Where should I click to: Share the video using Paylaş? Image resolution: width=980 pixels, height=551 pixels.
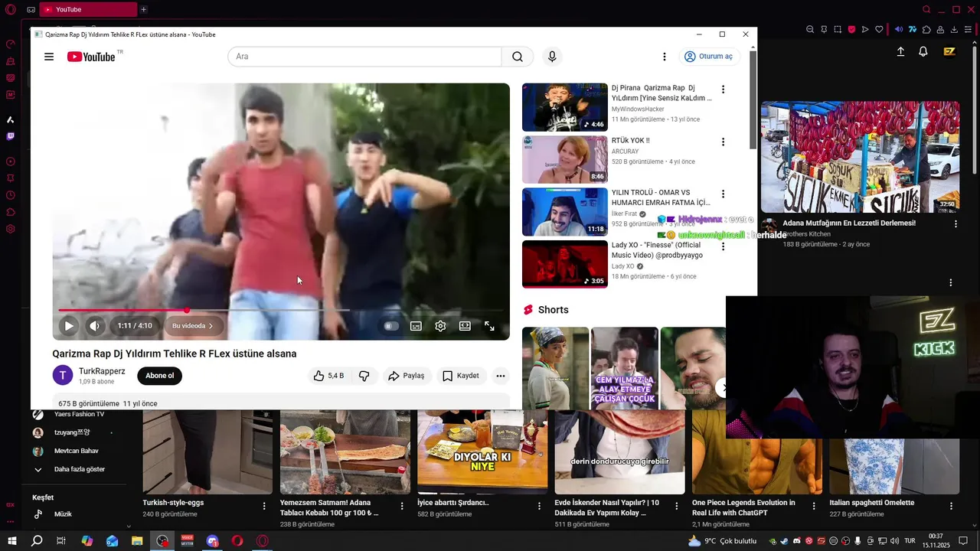[406, 376]
